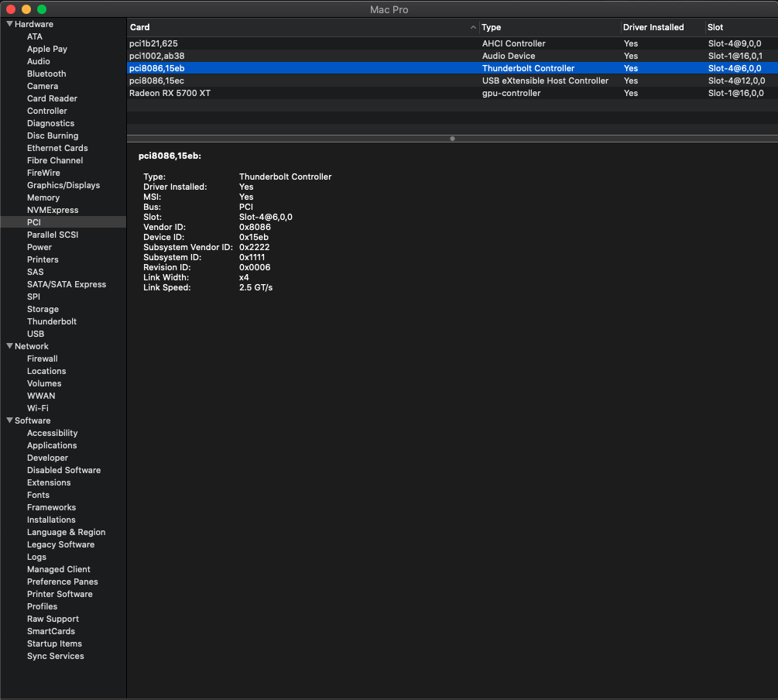Show Storage information
The height and width of the screenshot is (700, 778).
(43, 309)
